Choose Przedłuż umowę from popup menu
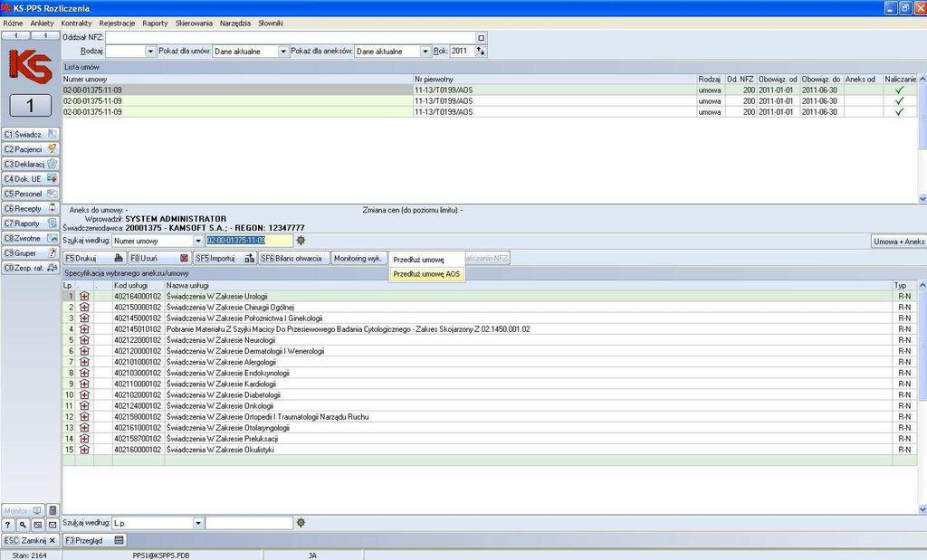Screen dimensions: 927x560 pyautogui.click(x=427, y=260)
